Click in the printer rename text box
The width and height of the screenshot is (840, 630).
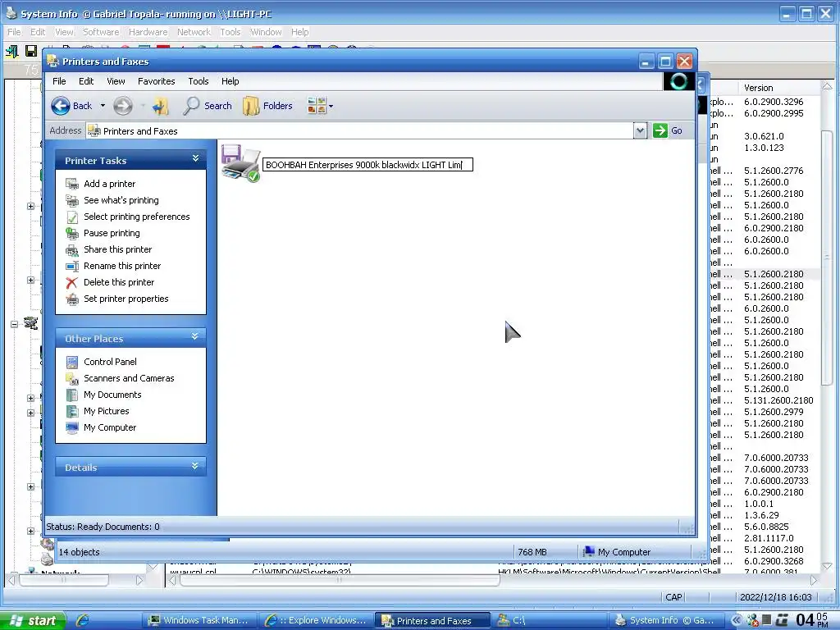tap(367, 165)
